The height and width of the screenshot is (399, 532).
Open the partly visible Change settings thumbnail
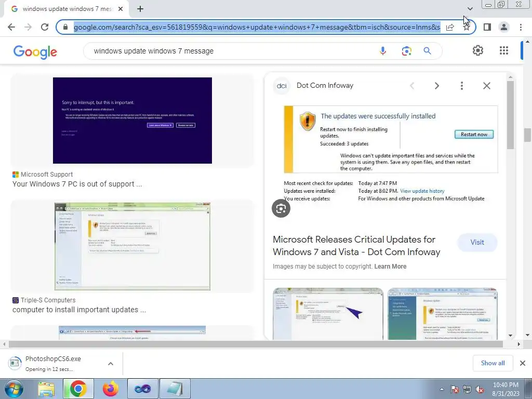click(132, 333)
